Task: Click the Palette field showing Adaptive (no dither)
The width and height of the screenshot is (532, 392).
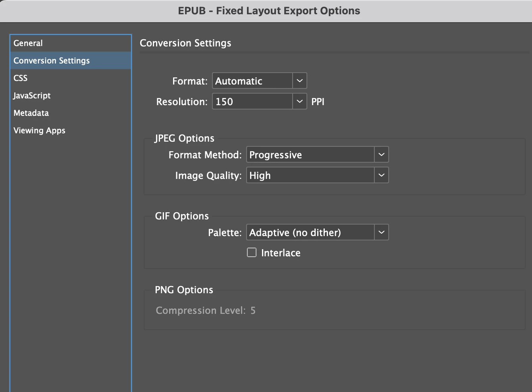Action: 310,233
